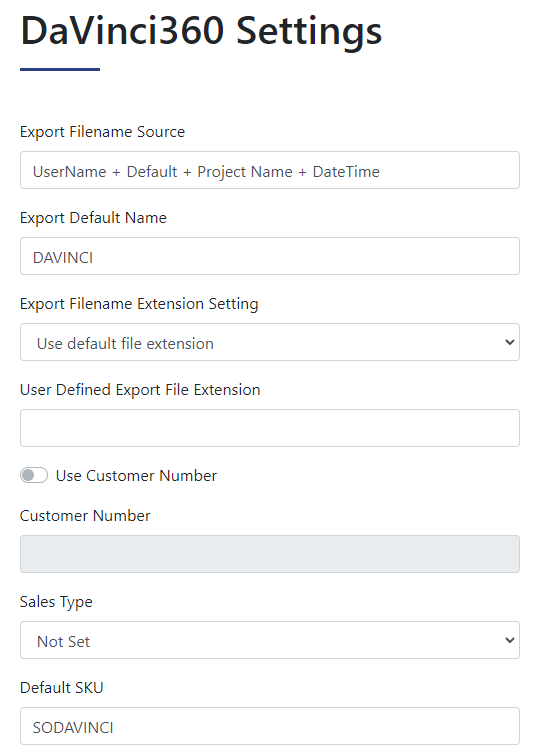
Task: Focus the Export Default Name field containing DAVINCI
Action: [269, 256]
